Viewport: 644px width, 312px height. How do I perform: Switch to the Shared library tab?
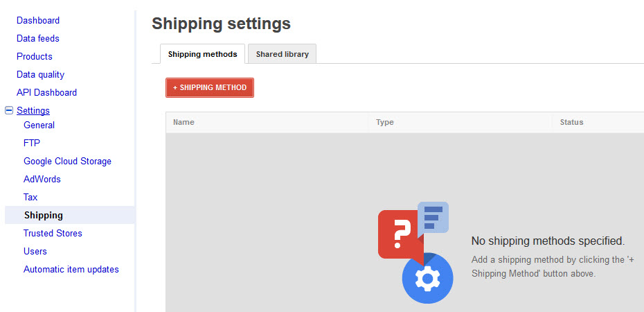pos(282,54)
